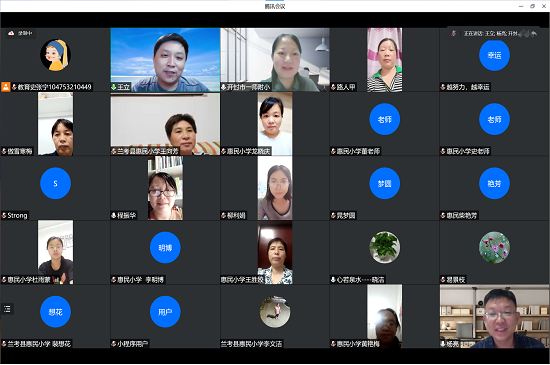Viewport: 550px width, 365px height.
Task: Click 杨亮's microphone icon
Action: click(443, 344)
